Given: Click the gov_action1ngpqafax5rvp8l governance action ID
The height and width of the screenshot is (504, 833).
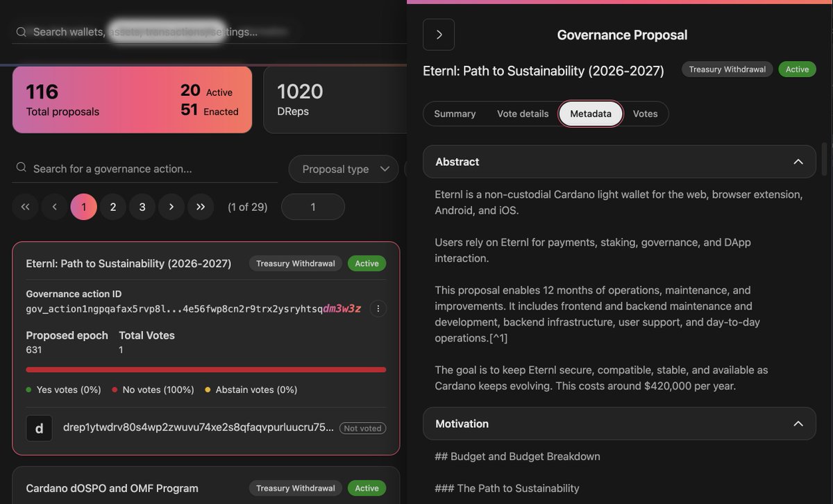Looking at the screenshot, I should (x=193, y=309).
